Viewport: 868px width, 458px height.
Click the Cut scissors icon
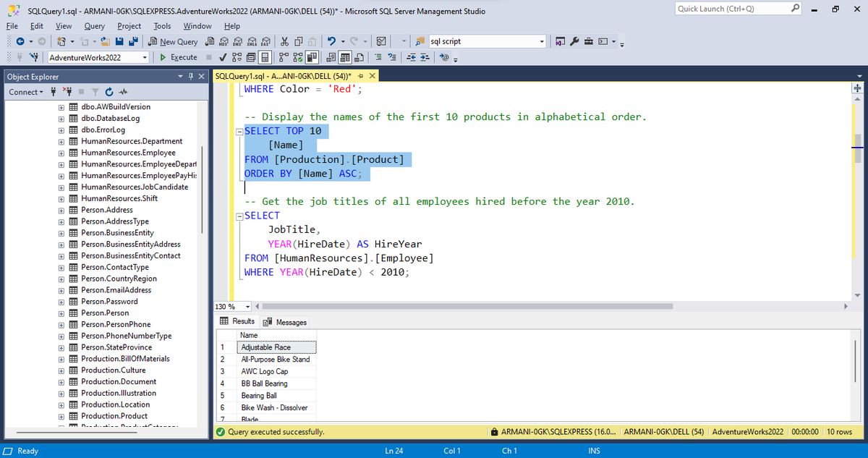tap(285, 41)
